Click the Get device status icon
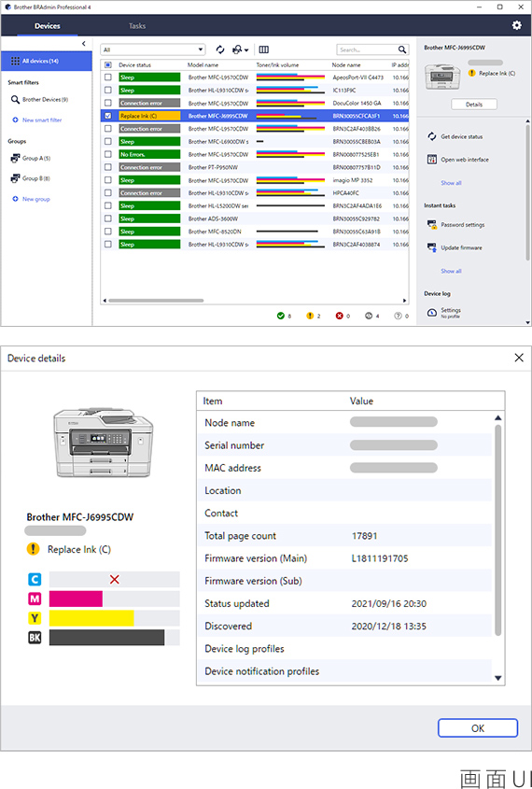The width and height of the screenshot is (532, 789). [431, 136]
